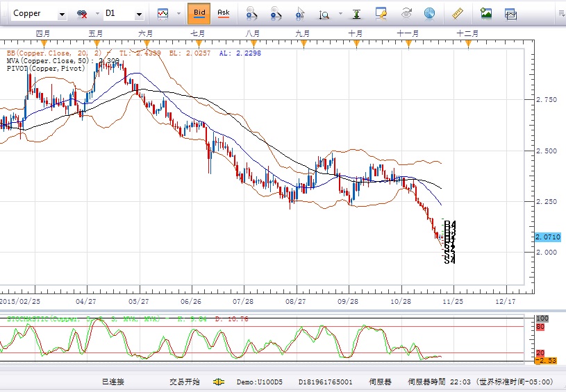
Task: Click the chart type line icon
Action: [163, 13]
